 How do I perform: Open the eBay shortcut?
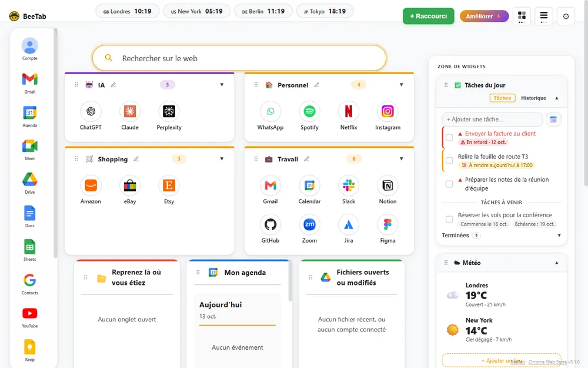[x=130, y=185]
